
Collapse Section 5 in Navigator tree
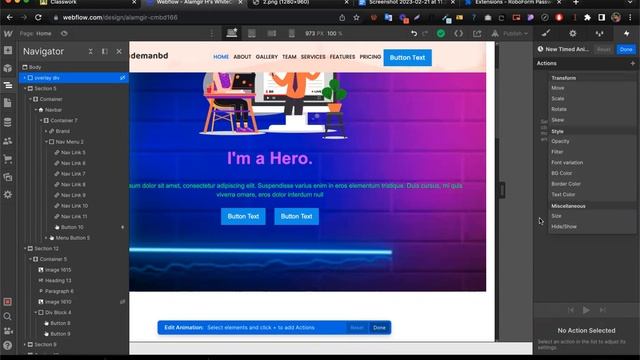25,89
